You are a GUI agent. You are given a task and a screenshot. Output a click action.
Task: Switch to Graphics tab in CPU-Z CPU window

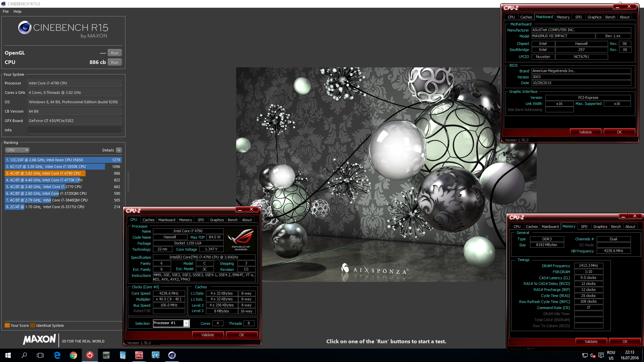pos(217,220)
